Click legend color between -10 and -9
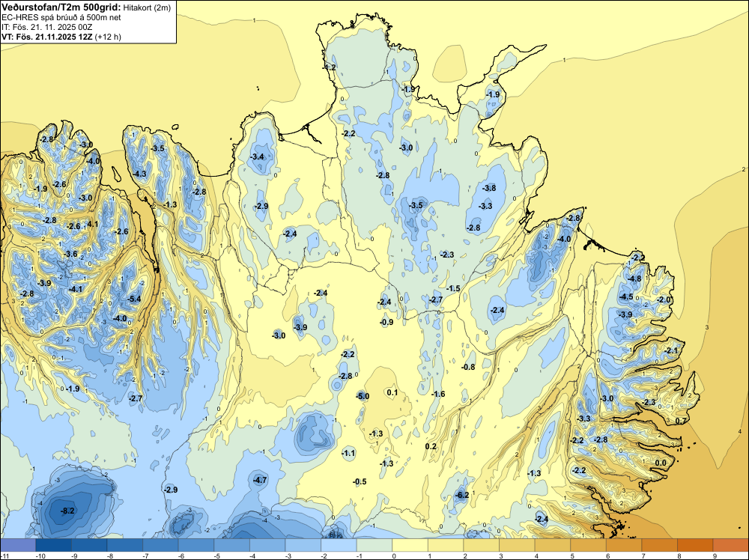The height and width of the screenshot is (560, 749). 53,545
